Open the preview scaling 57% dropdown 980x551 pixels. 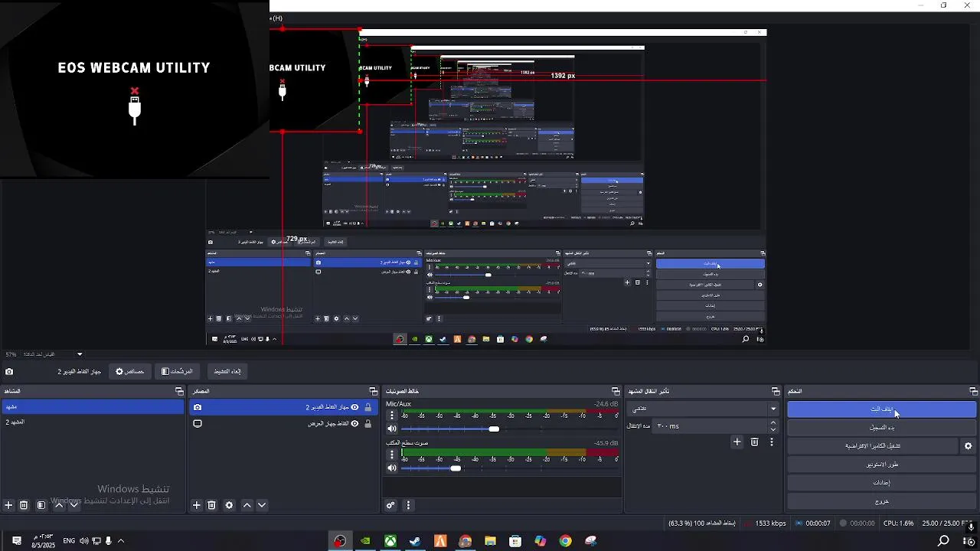point(80,354)
